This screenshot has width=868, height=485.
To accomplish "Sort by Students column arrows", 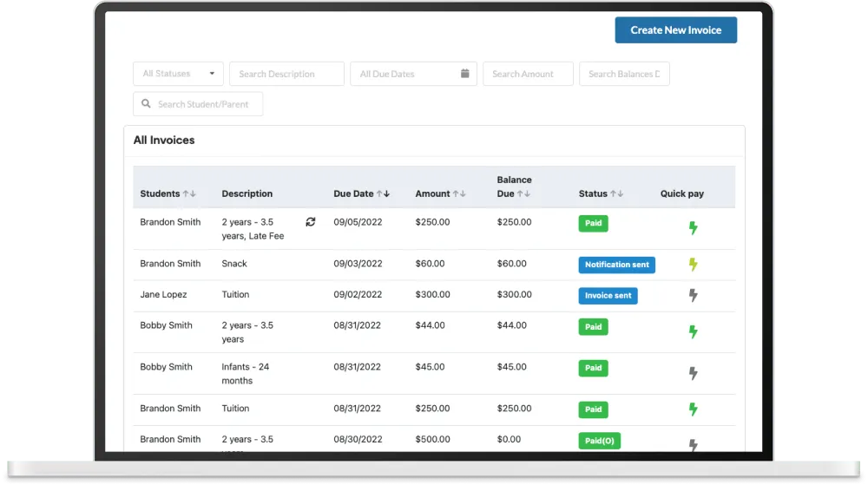I will (x=189, y=193).
